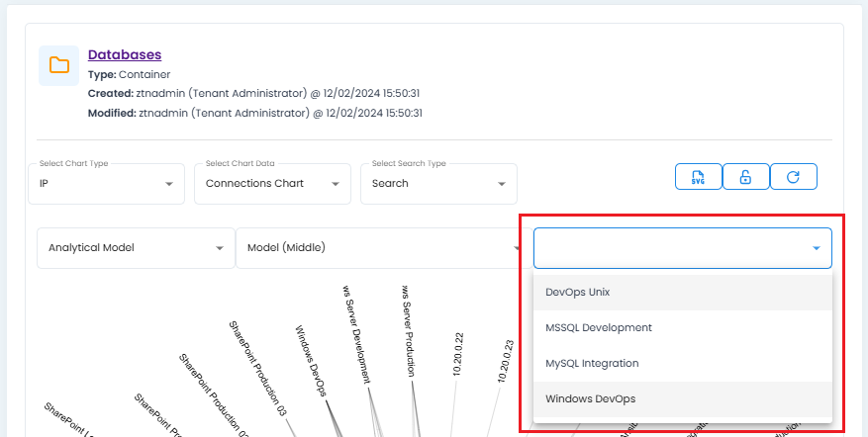Export the chart as SVG

pos(699,177)
